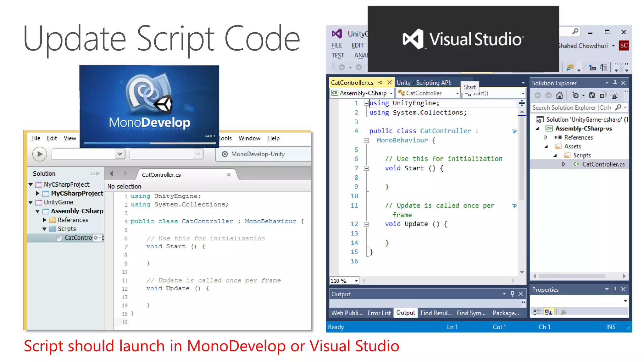Collapse the Start method outlining region

(366, 168)
